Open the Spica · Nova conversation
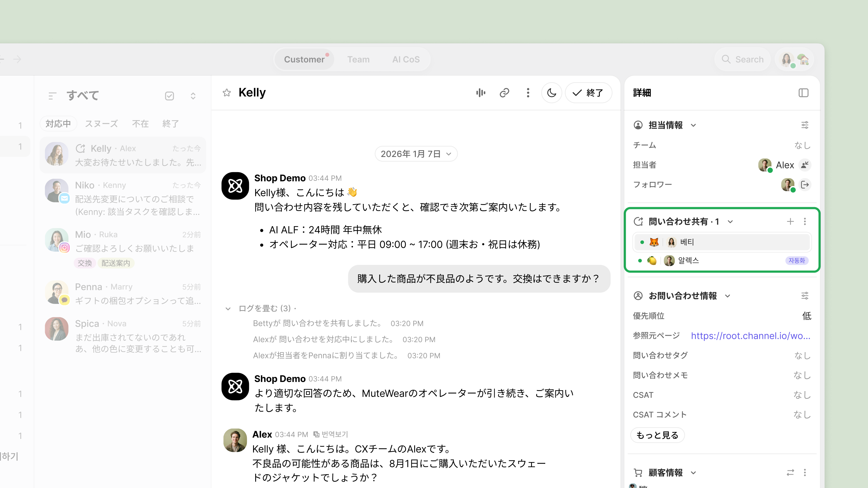 [x=123, y=335]
